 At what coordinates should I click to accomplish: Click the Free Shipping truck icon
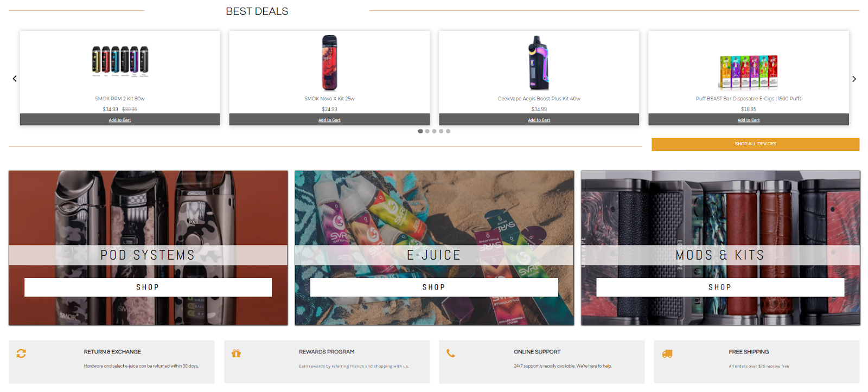click(667, 354)
